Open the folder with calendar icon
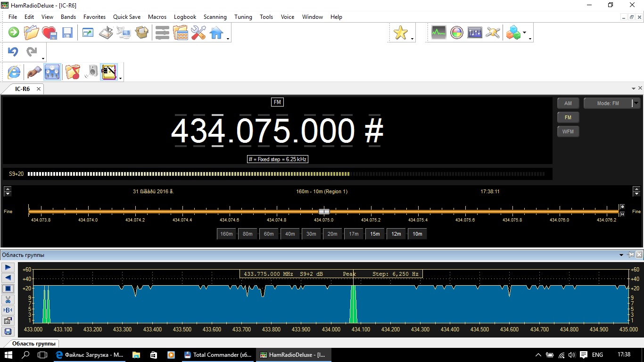This screenshot has height=362, width=644. (181, 33)
